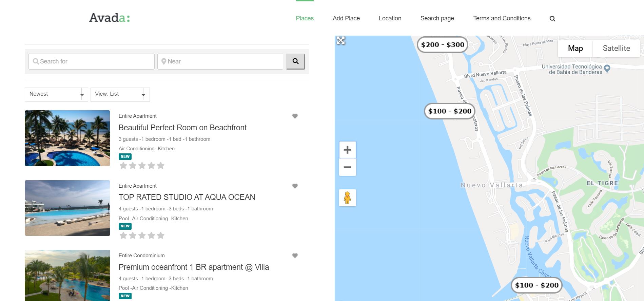The image size is (644, 301).
Task: Zoom in on the map
Action: pos(347,149)
